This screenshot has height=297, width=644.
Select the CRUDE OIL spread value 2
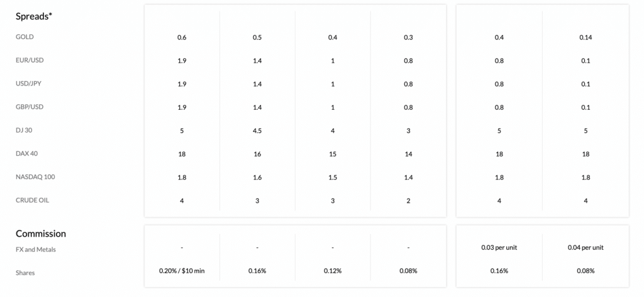[408, 201]
